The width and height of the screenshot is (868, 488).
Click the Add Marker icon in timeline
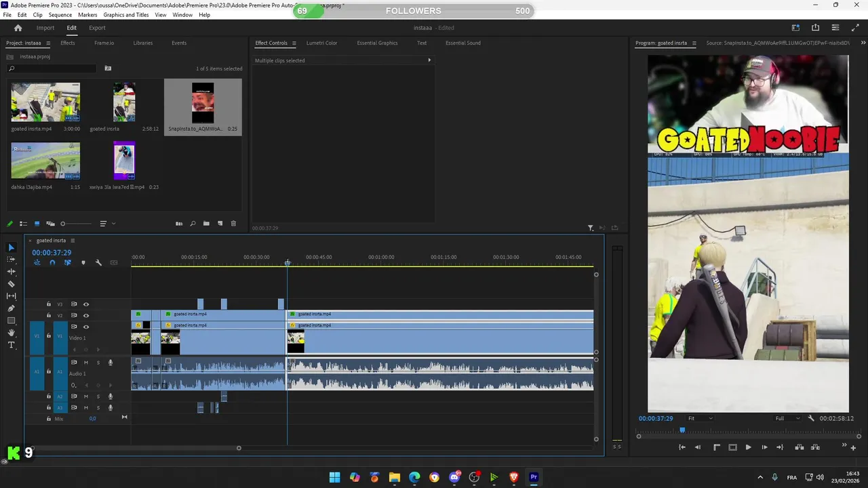click(x=83, y=262)
